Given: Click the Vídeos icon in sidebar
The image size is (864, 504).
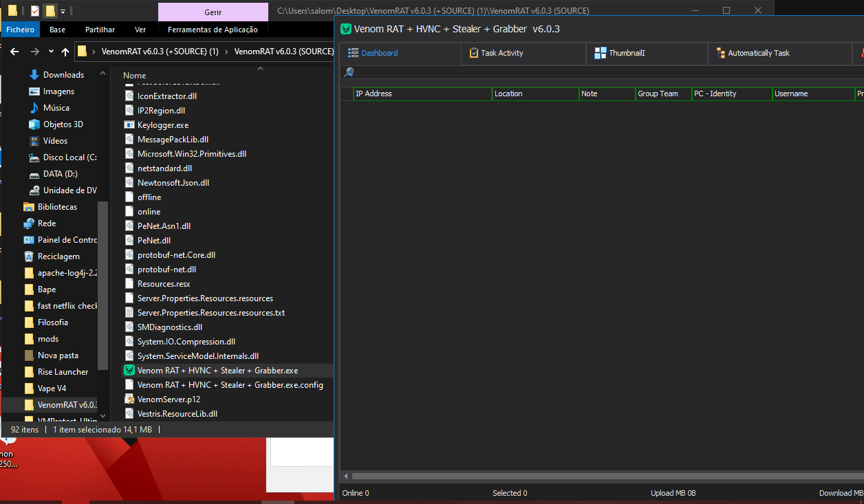Looking at the screenshot, I should [34, 141].
